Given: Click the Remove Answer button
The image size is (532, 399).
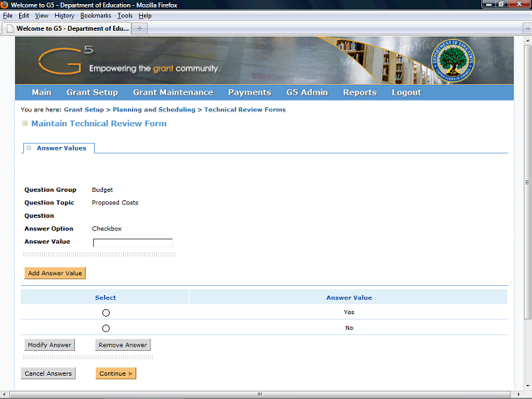Looking at the screenshot, I should pos(123,345).
